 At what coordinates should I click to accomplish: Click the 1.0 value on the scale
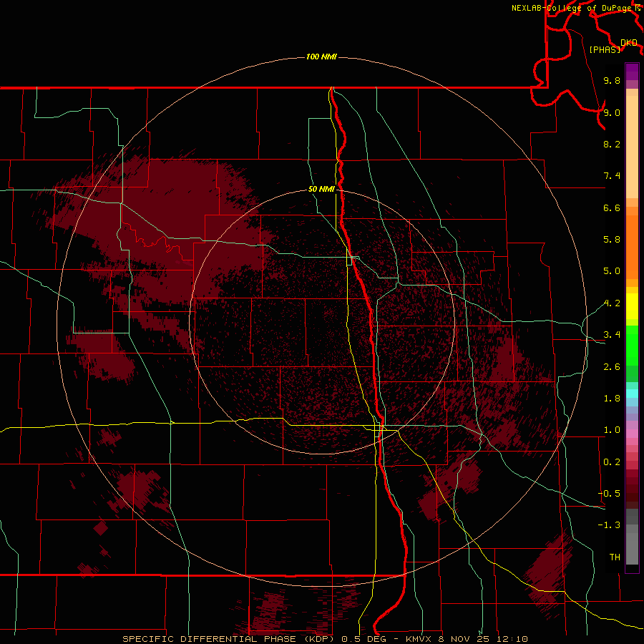[x=612, y=430]
